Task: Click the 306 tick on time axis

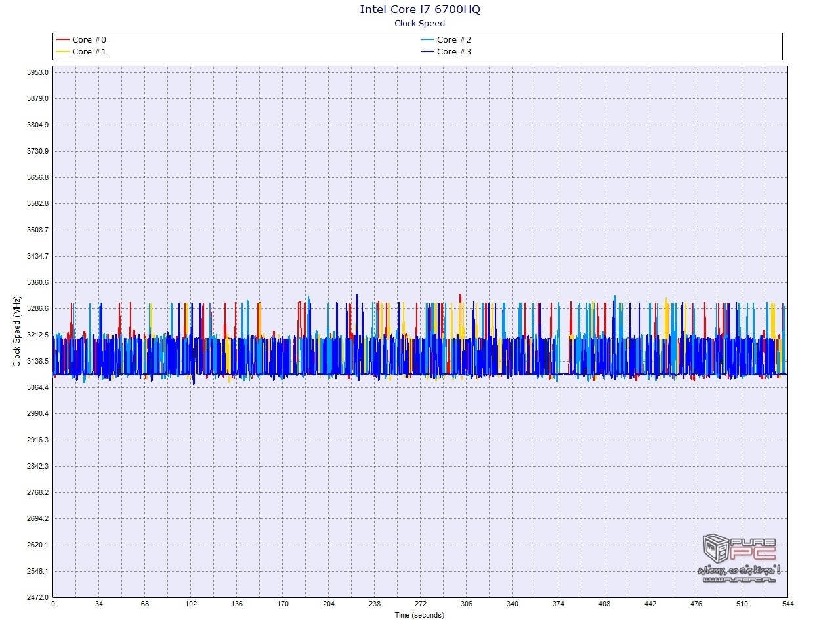Action: point(467,604)
